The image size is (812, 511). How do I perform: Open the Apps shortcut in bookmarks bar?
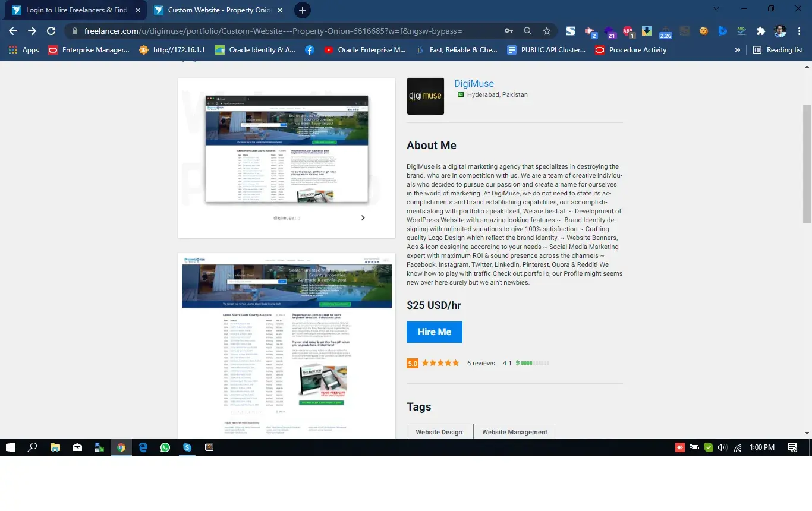click(x=24, y=50)
